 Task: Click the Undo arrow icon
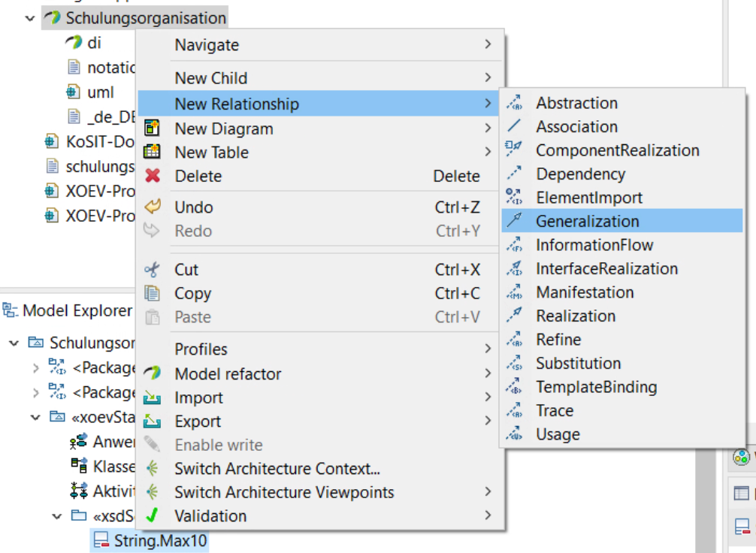pos(153,207)
